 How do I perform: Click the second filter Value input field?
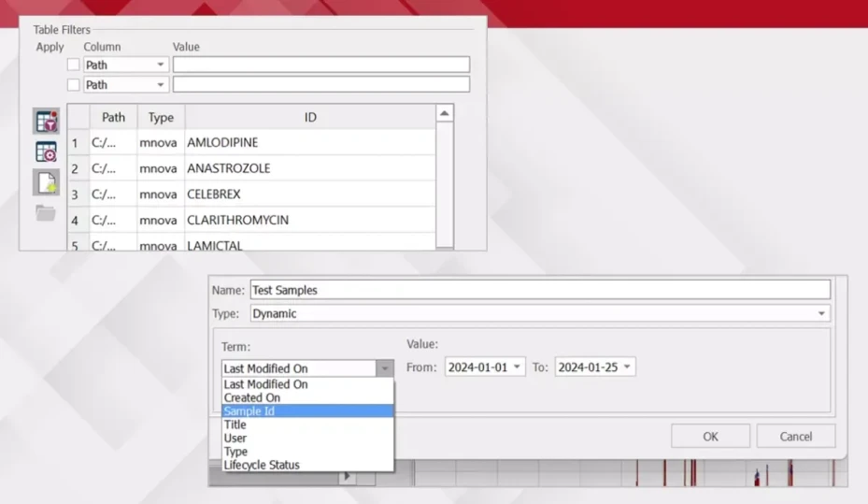pos(321,84)
